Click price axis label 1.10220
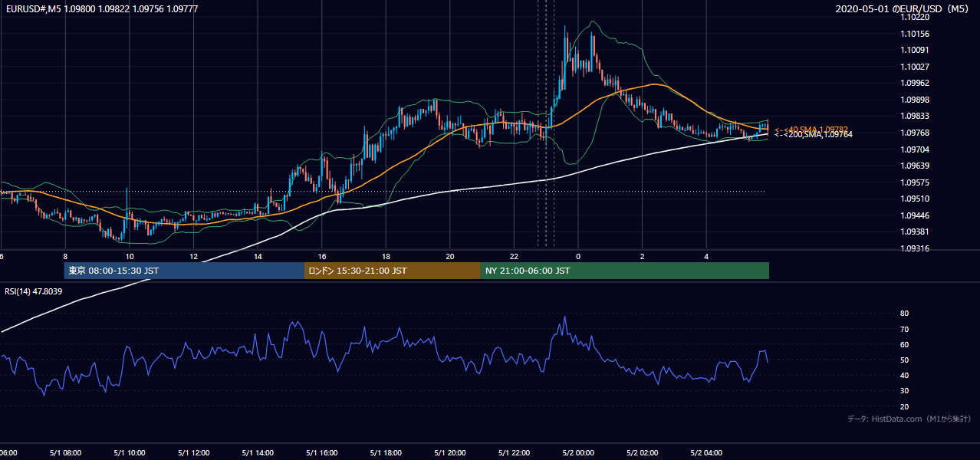 point(916,17)
